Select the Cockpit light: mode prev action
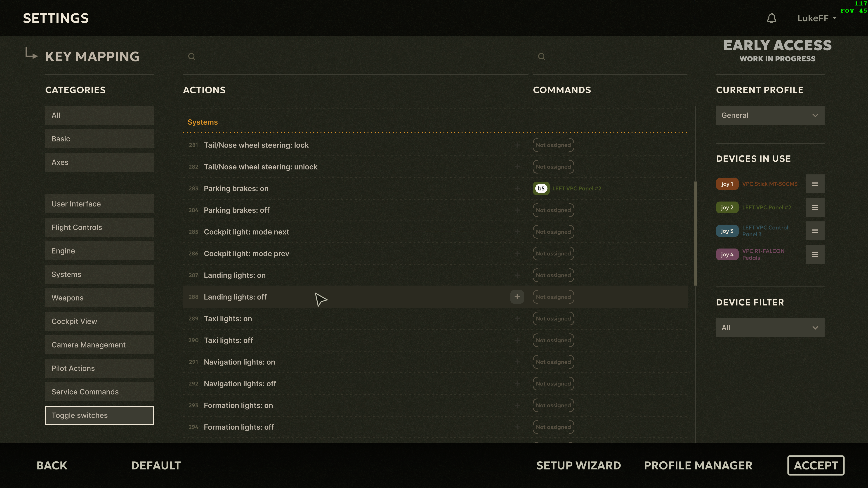868x488 pixels. 435,253
